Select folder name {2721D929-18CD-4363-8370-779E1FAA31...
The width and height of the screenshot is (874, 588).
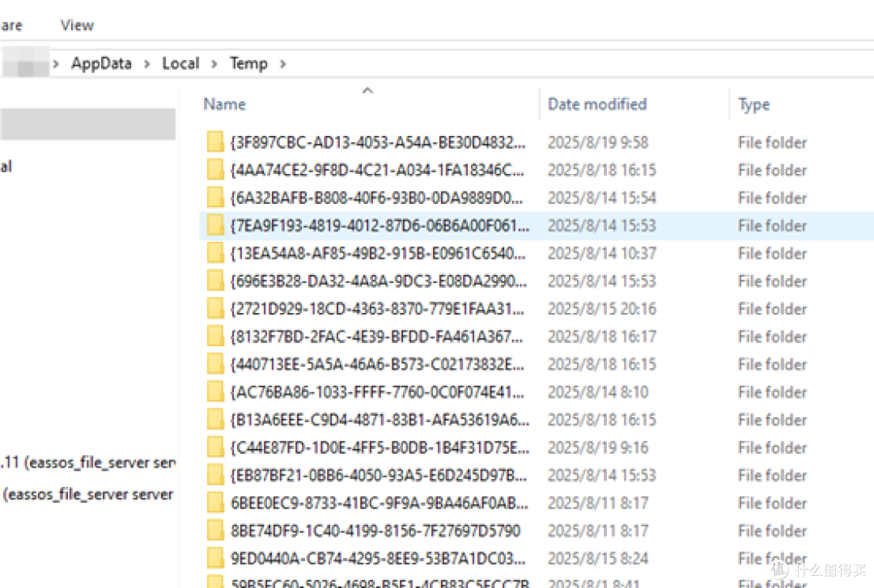[377, 309]
